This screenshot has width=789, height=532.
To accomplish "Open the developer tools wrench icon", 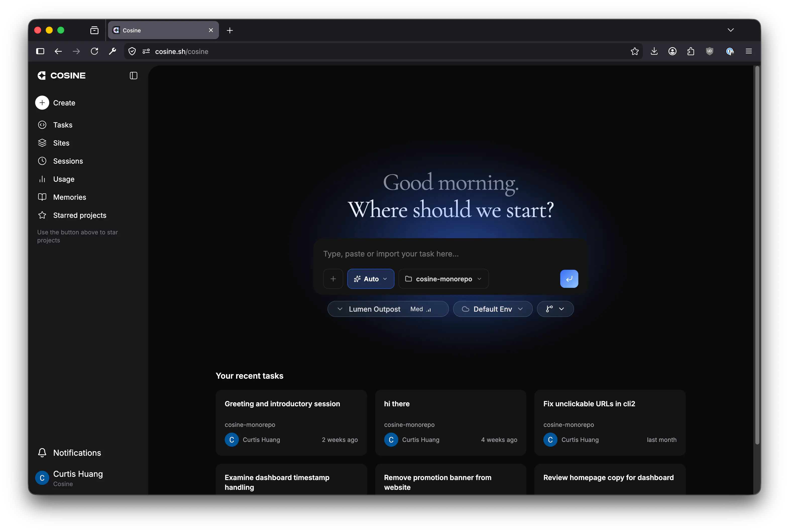I will pos(112,51).
